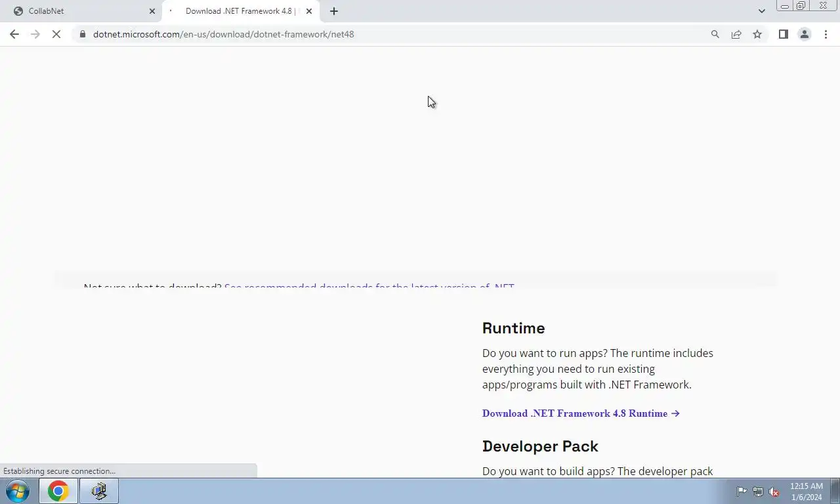The width and height of the screenshot is (840, 504).
Task: Click the Runtime description paragraph
Action: point(598,369)
